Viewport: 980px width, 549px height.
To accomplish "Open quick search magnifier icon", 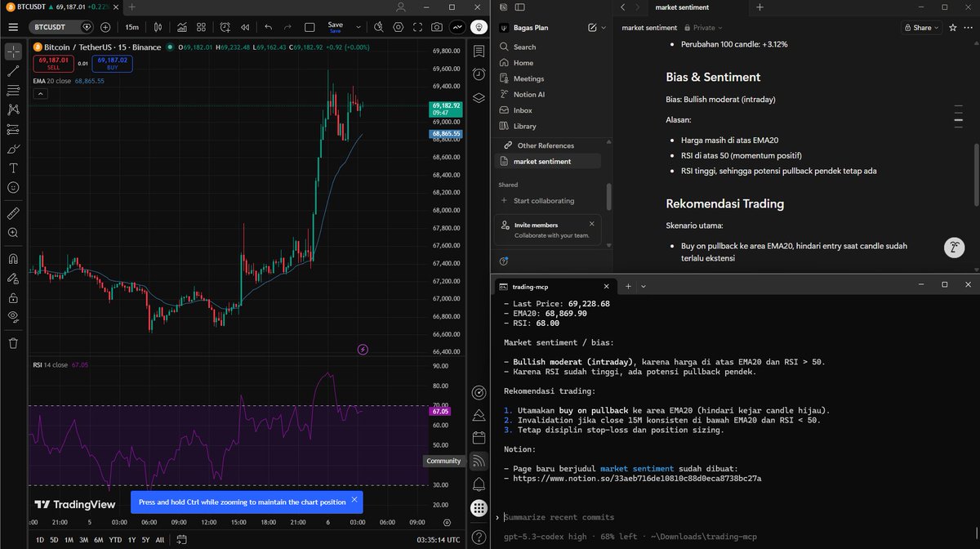I will [379, 27].
